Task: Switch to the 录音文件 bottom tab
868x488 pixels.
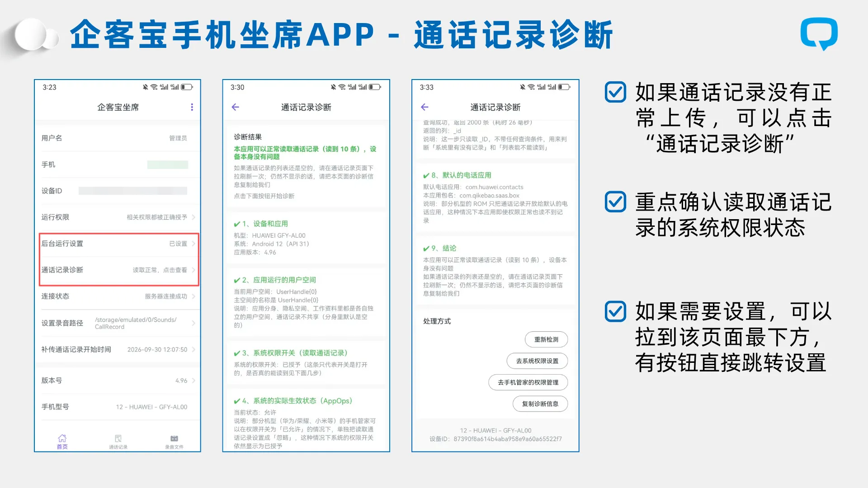Action: pos(174,441)
